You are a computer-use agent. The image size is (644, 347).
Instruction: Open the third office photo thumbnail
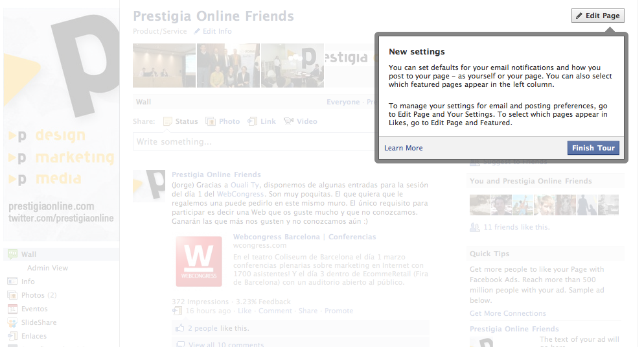(x=292, y=66)
